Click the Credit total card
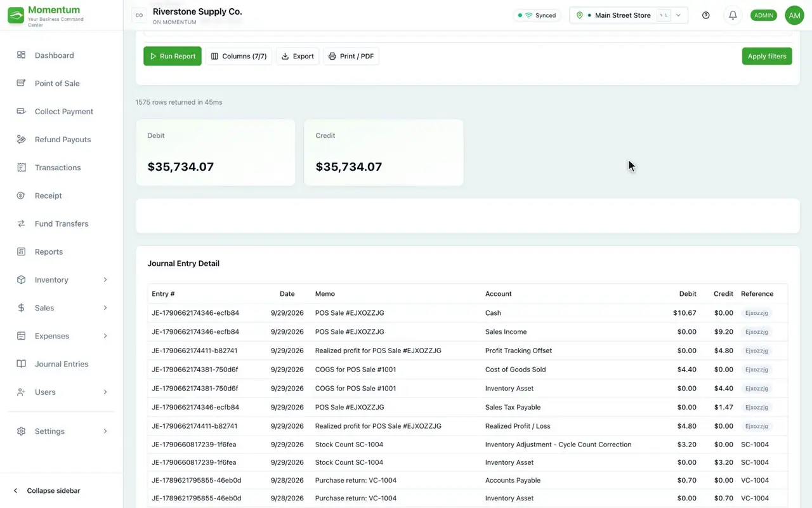 (384, 152)
